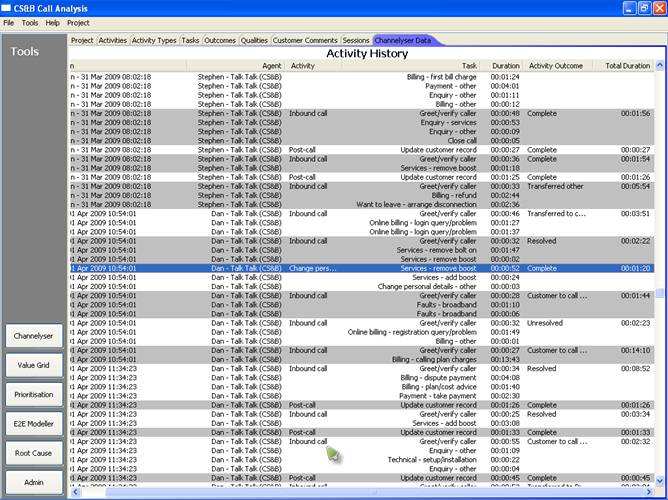Switch to the Activity Types tab
668x500 pixels.
point(154,40)
